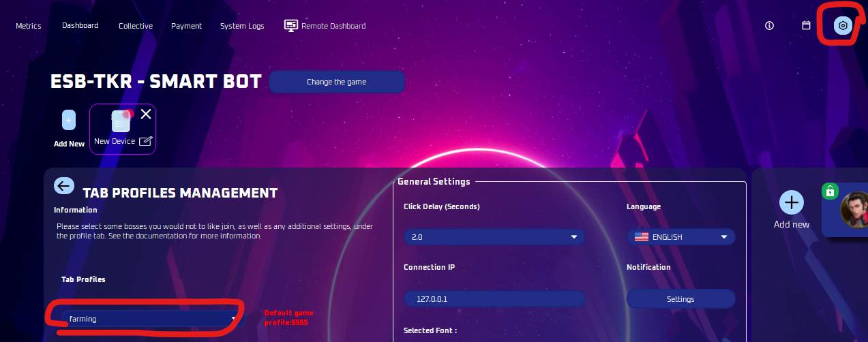Click the ESB-TKR - SMART BOT title
Viewport: 868px width, 342px height.
point(156,82)
